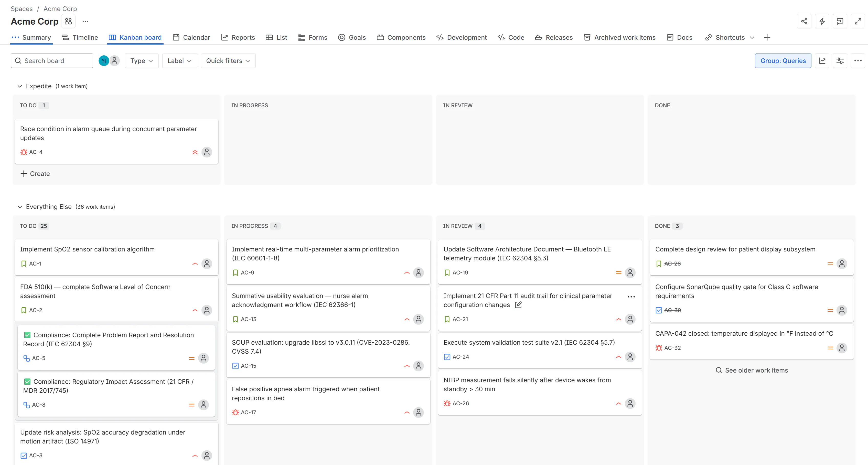Open the SpO2 sensor calibration card
The width and height of the screenshot is (868, 465).
click(x=116, y=257)
